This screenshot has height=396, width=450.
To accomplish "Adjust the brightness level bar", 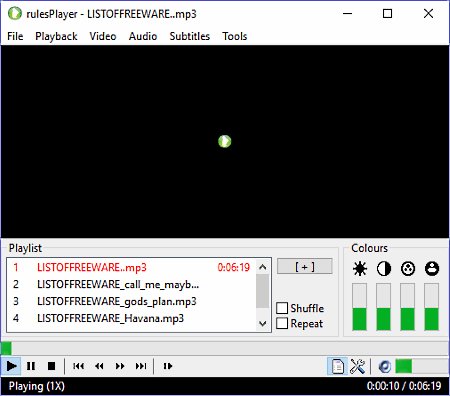I will pos(360,307).
